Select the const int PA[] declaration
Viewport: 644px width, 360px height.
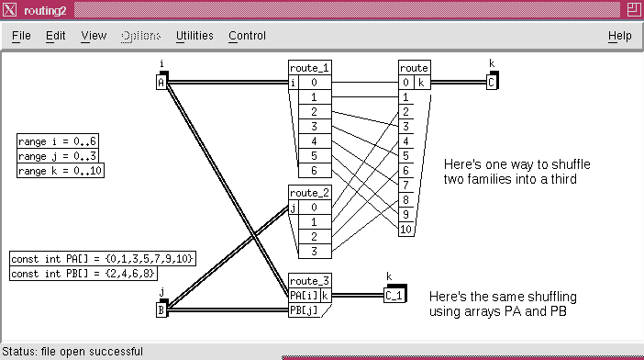[x=102, y=258]
